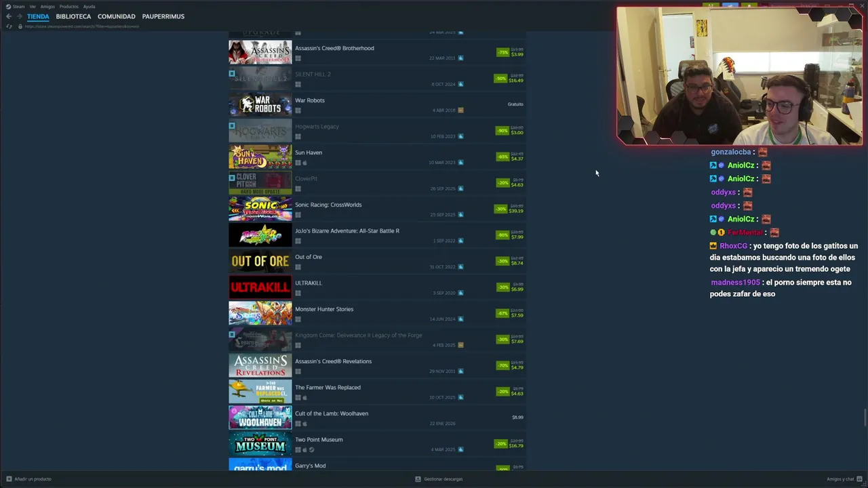Screen dimensions: 868x488
Task: Click the review icon on Kingdom Come Legacy row
Action: point(460,345)
